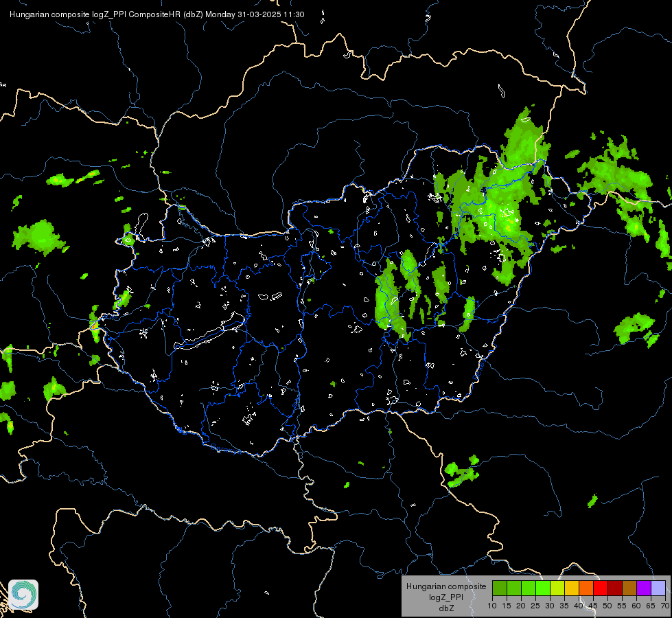The width and height of the screenshot is (672, 618).
Task: Click the '60' scale value in legend
Action: click(636, 606)
